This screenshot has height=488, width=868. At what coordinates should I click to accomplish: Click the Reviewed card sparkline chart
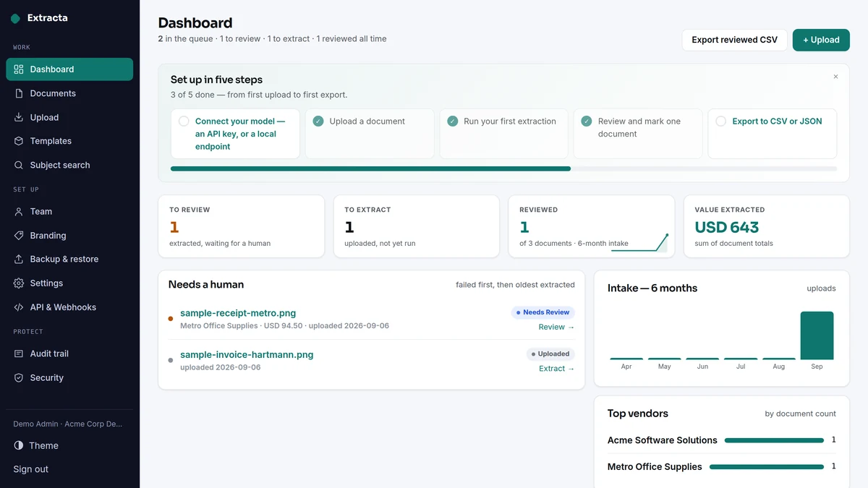coord(639,242)
